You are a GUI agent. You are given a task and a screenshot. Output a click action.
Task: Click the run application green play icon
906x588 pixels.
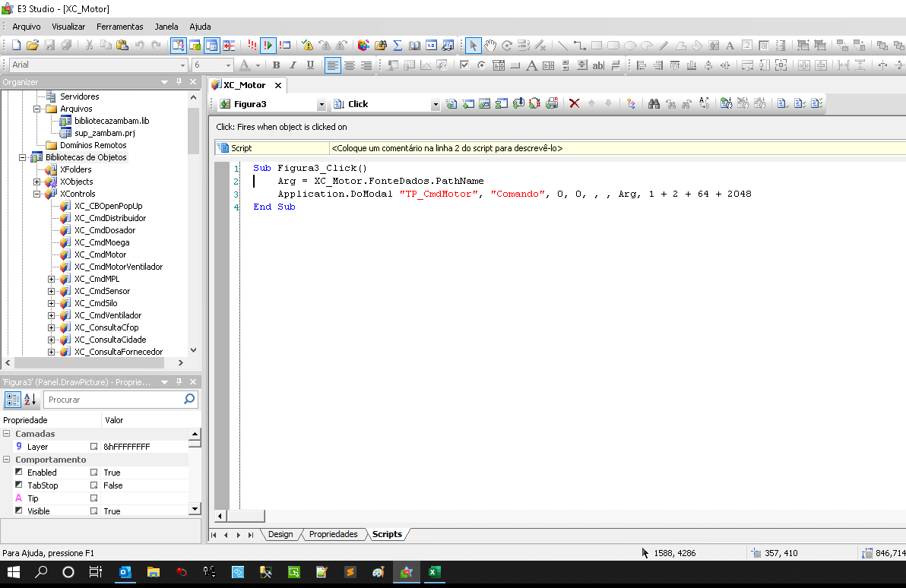(x=268, y=45)
